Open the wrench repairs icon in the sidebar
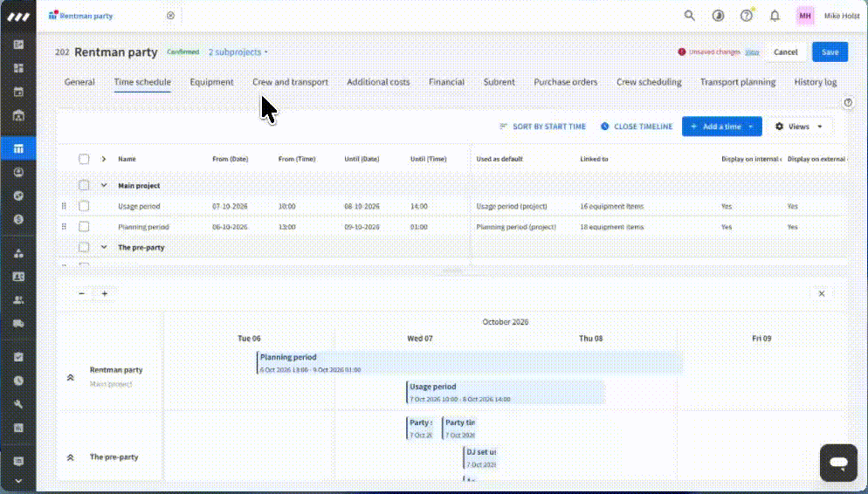 coord(18,404)
